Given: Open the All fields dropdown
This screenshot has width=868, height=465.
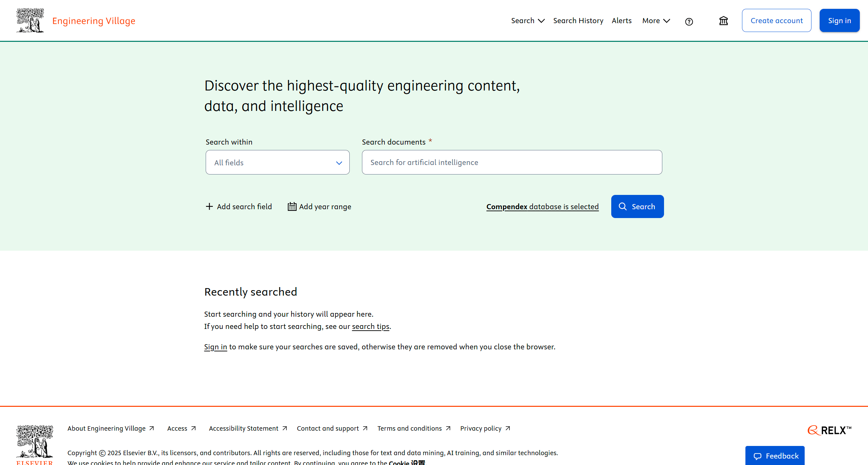Looking at the screenshot, I should pyautogui.click(x=277, y=163).
